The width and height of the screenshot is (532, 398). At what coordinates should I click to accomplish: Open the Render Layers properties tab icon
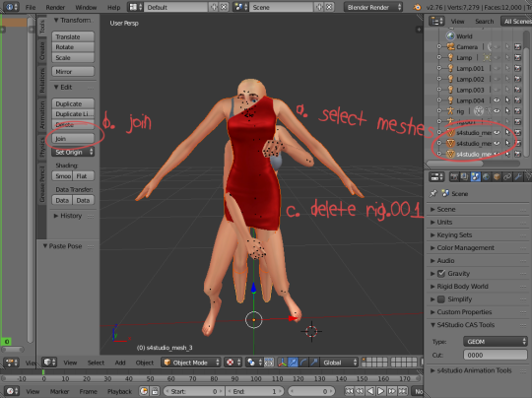pos(464,176)
